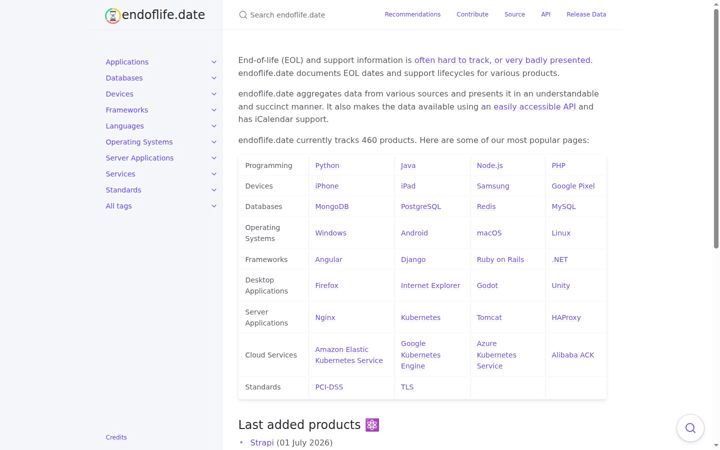
Task: Open the TLS standards link
Action: (407, 387)
